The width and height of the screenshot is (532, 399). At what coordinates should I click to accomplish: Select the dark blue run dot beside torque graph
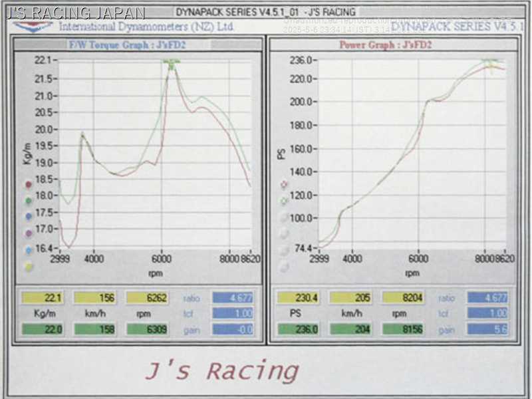pyautogui.click(x=28, y=216)
